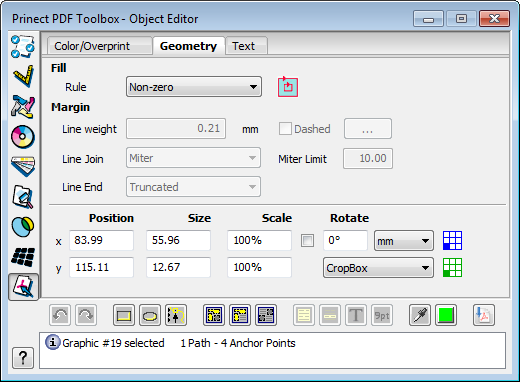Select the large T text tool

[x=356, y=315]
